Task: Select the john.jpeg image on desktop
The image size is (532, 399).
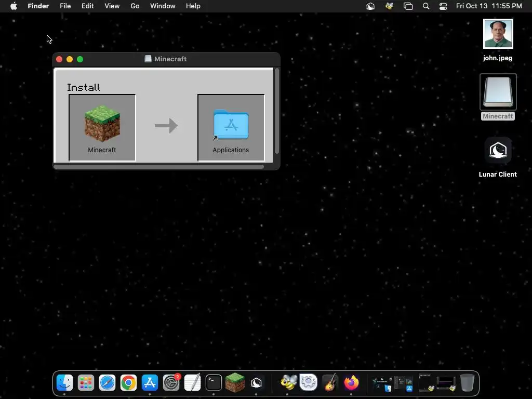Action: (x=498, y=34)
